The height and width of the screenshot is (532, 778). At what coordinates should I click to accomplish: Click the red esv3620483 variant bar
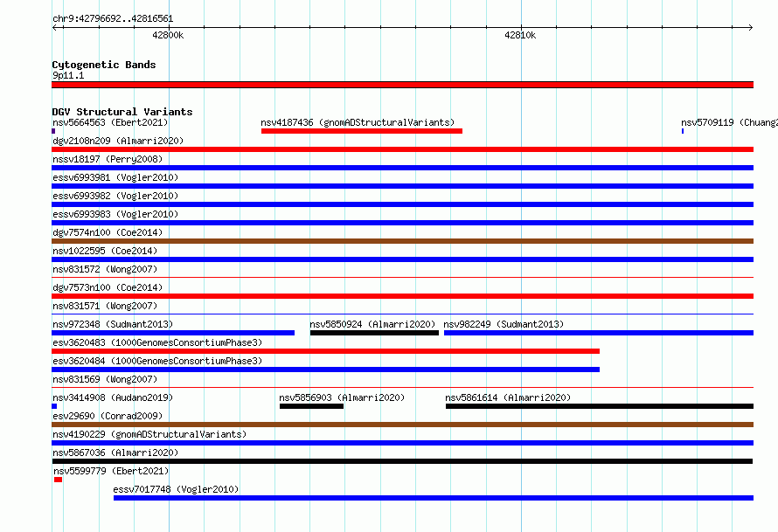[x=325, y=351]
